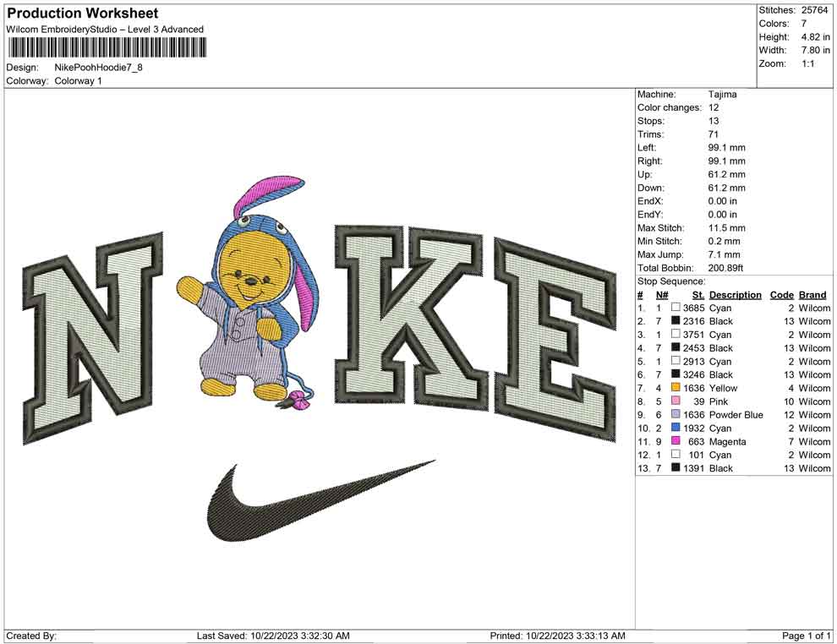Viewport: 837px width, 644px height.
Task: Click the Width value 7.80 in
Action: [x=816, y=50]
